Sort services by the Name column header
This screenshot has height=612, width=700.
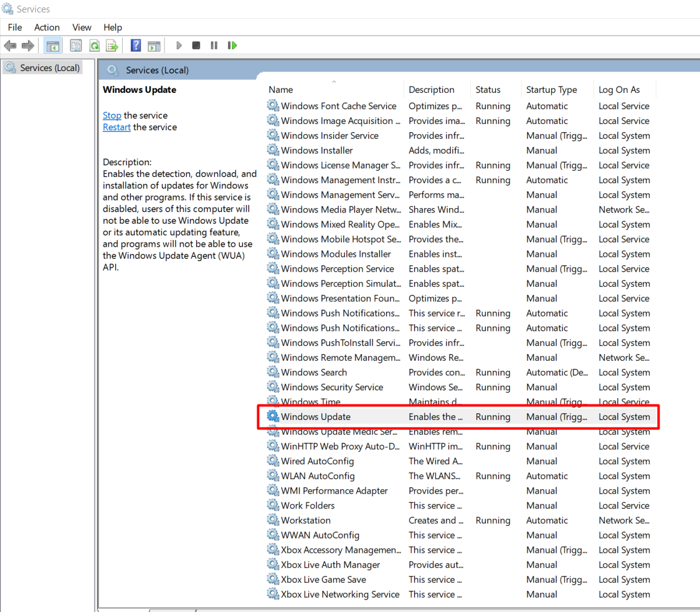pyautogui.click(x=335, y=90)
